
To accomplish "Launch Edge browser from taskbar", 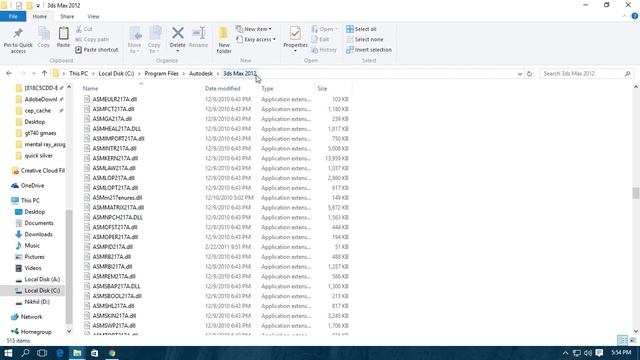I will click(x=60, y=353).
